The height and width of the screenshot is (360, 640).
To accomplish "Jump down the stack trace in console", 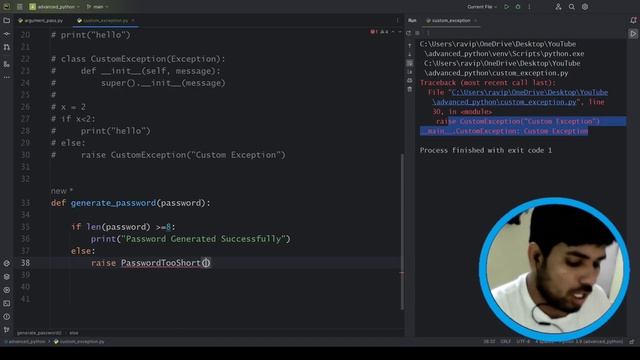I will pos(410,54).
